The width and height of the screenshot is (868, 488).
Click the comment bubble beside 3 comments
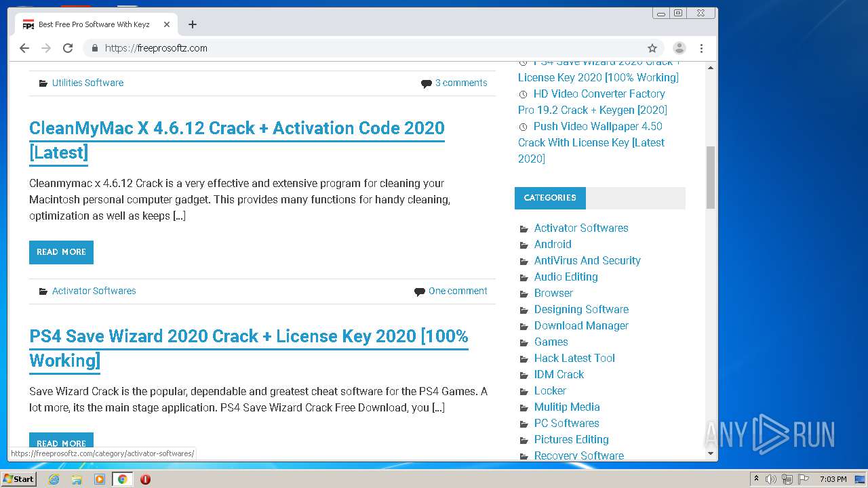[426, 83]
